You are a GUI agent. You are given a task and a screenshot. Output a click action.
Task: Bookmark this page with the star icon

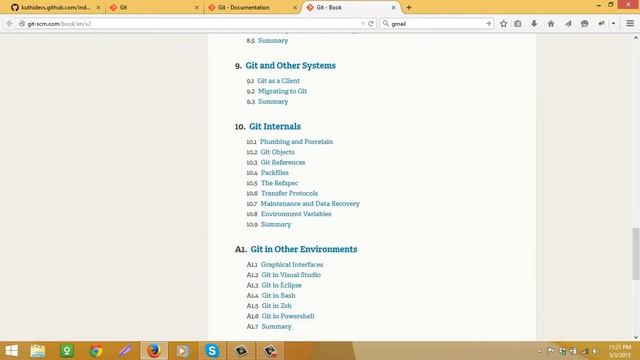coord(504,24)
